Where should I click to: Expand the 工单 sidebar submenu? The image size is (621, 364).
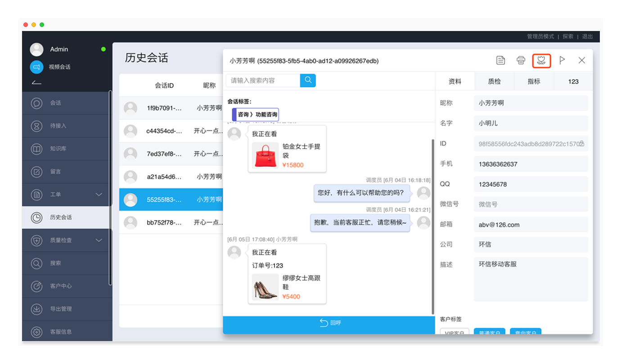pyautogui.click(x=99, y=195)
